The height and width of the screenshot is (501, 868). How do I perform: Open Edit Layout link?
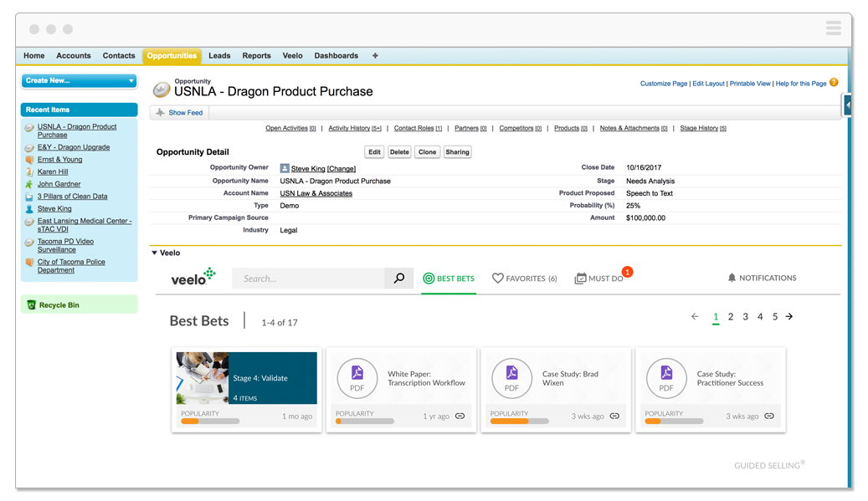708,84
